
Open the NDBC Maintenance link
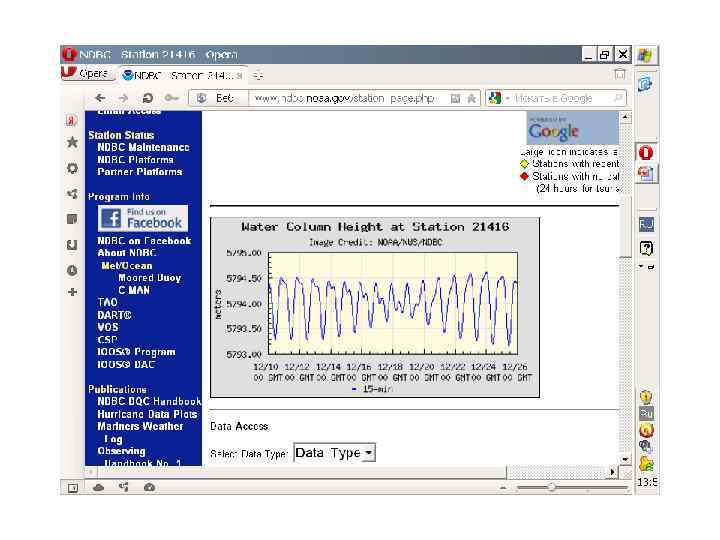(x=143, y=147)
